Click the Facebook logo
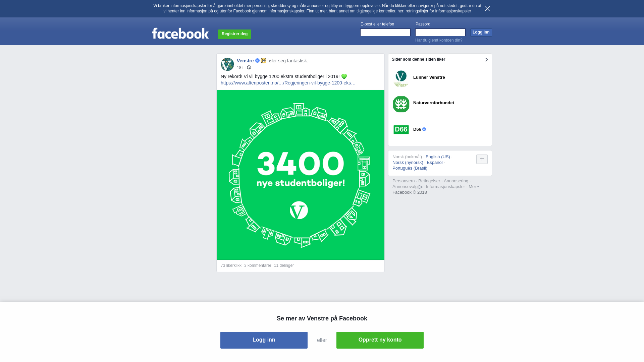This screenshot has height=362, width=644. point(180,34)
